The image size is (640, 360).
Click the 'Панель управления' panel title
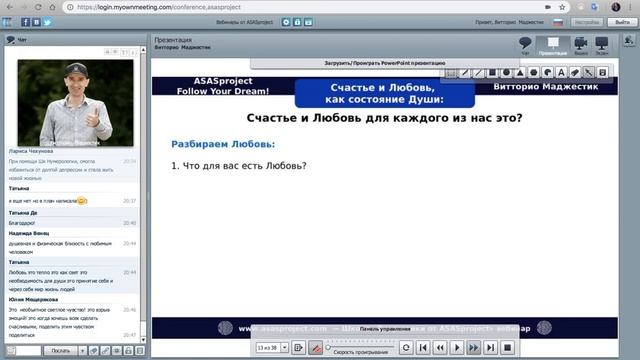pyautogui.click(x=385, y=329)
